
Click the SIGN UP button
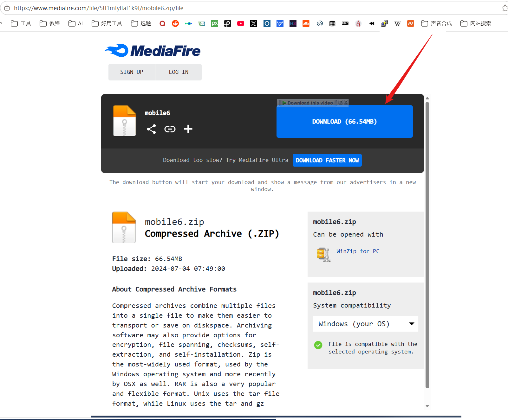(x=132, y=72)
